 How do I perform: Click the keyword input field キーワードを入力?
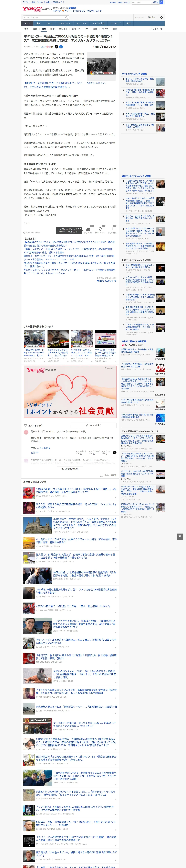click(44, 18)
